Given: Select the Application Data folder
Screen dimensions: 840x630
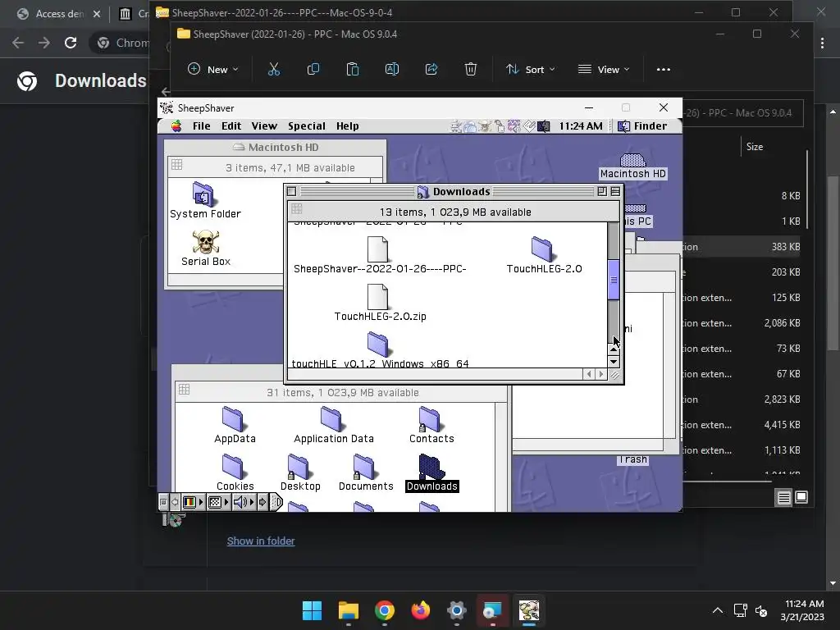Looking at the screenshot, I should click(x=331, y=419).
